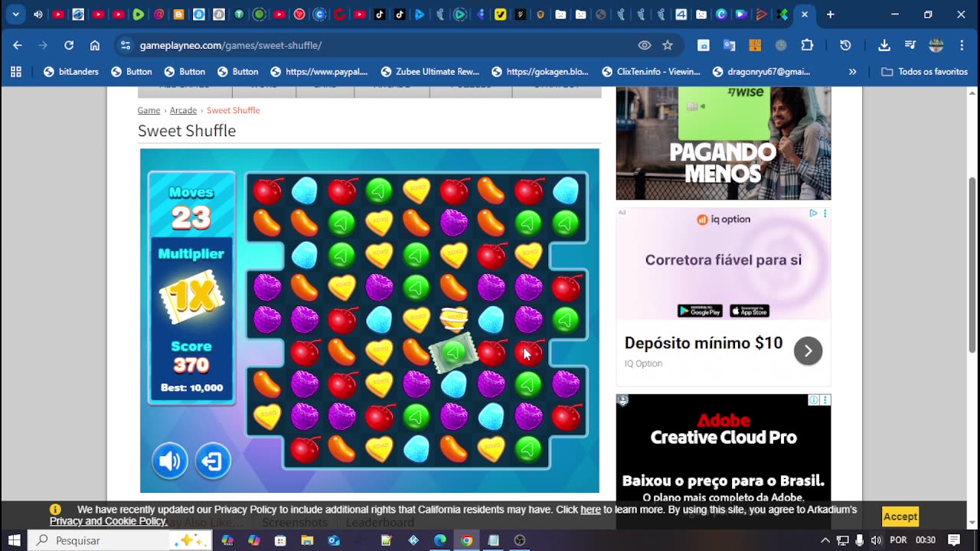
Task: Open the Zubee Ultimate Rewards bookmark
Action: tap(430, 71)
